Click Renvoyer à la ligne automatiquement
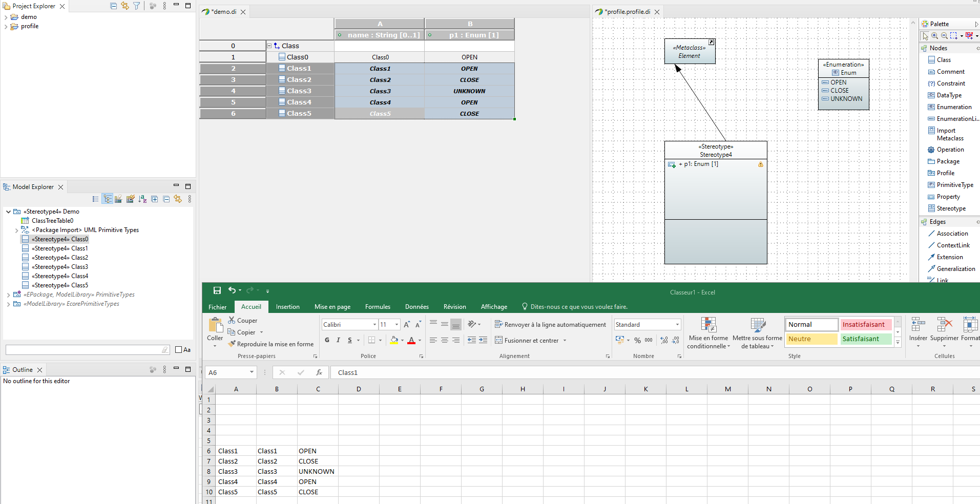This screenshot has width=980, height=504. click(x=550, y=324)
